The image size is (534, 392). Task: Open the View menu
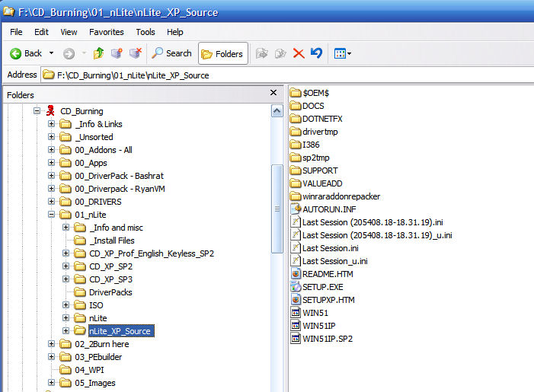tap(69, 32)
